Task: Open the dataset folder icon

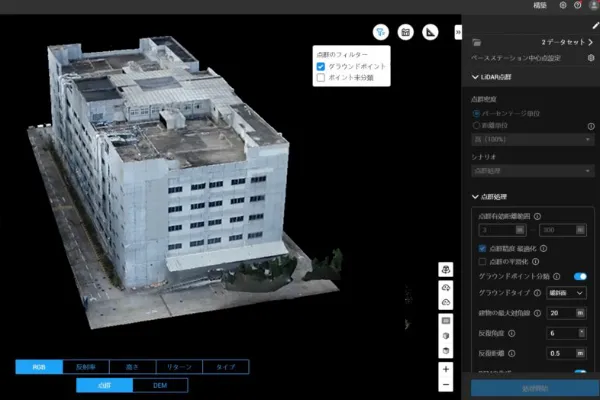Action: (477, 43)
